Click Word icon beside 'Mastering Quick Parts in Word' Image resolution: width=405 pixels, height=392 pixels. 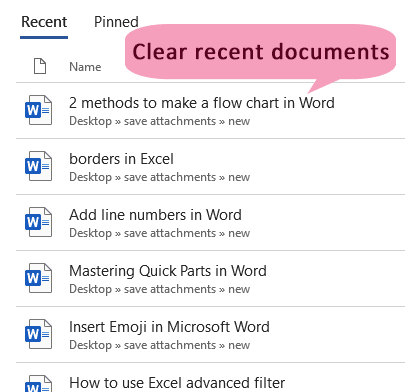38,278
